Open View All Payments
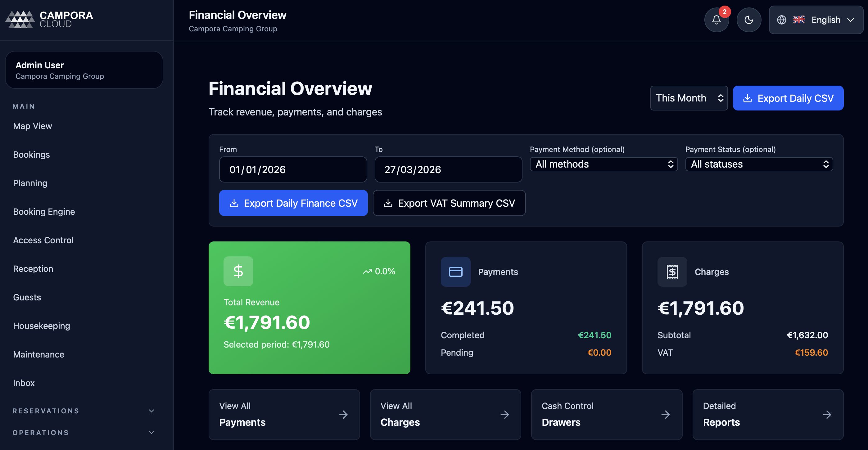 (284, 415)
